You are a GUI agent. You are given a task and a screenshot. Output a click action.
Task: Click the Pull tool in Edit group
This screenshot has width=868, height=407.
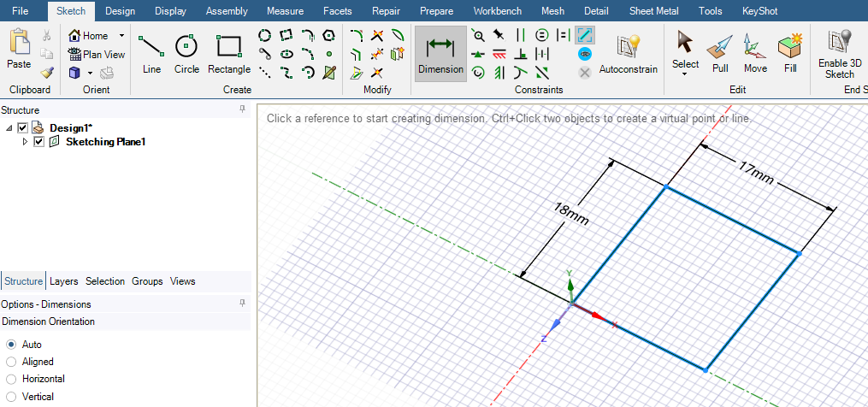[x=720, y=53]
